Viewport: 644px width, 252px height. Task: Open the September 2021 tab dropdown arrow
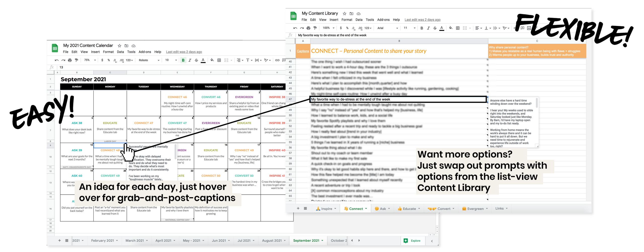(322, 241)
